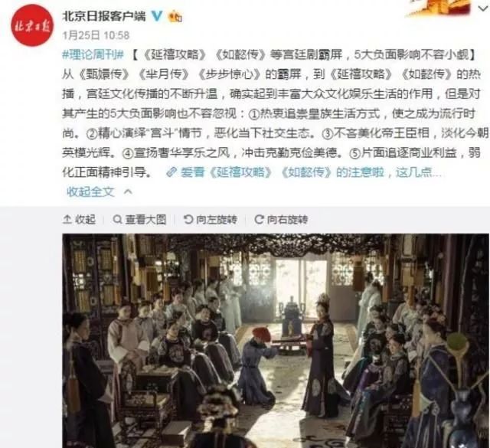The image size is (490, 448).
Task: Collapse the post with 收起全文
Action: point(90,191)
